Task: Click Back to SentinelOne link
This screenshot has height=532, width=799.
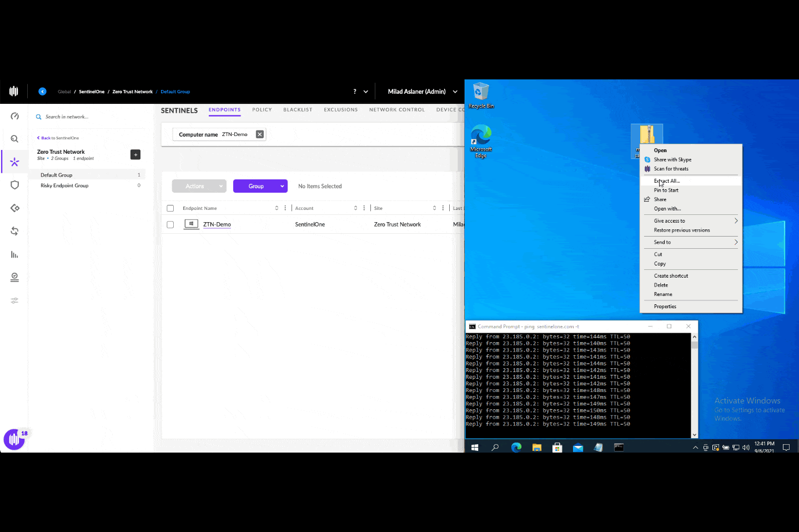Action: pos(58,138)
